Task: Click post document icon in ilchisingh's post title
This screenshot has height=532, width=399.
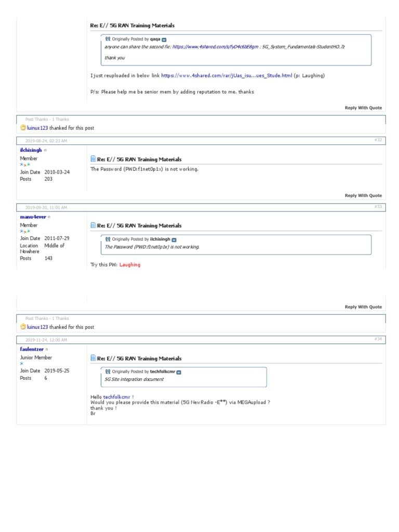Action: pos(94,159)
